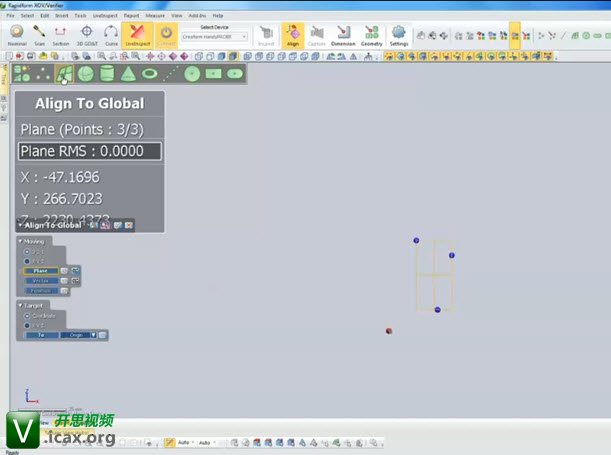611x455 pixels.
Task: Collapse the Target section
Action: click(x=21, y=305)
